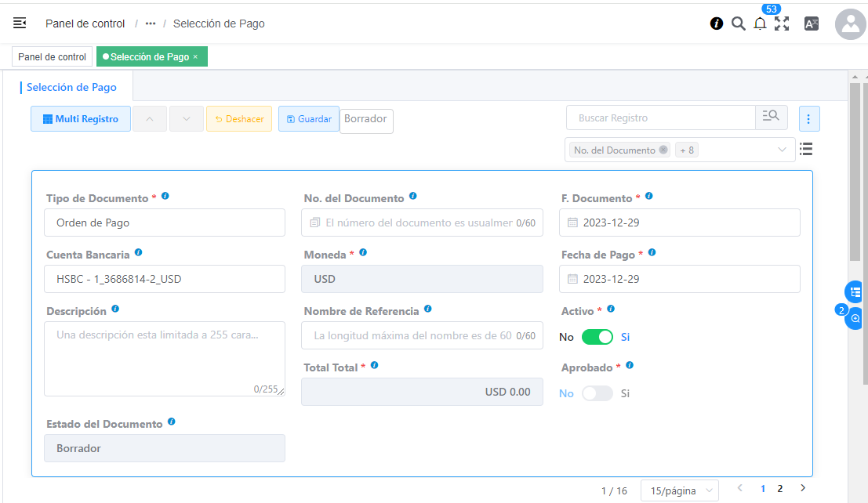The image size is (868, 503).
Task: Expand the 15/página page size dropdown
Action: coord(679,490)
